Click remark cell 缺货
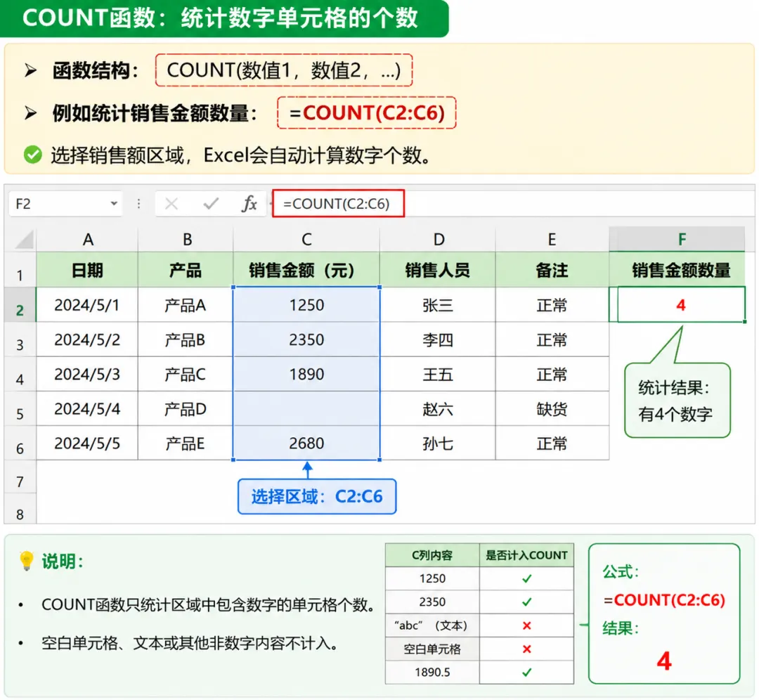Viewport: 759px width, 700px height. 552,409
